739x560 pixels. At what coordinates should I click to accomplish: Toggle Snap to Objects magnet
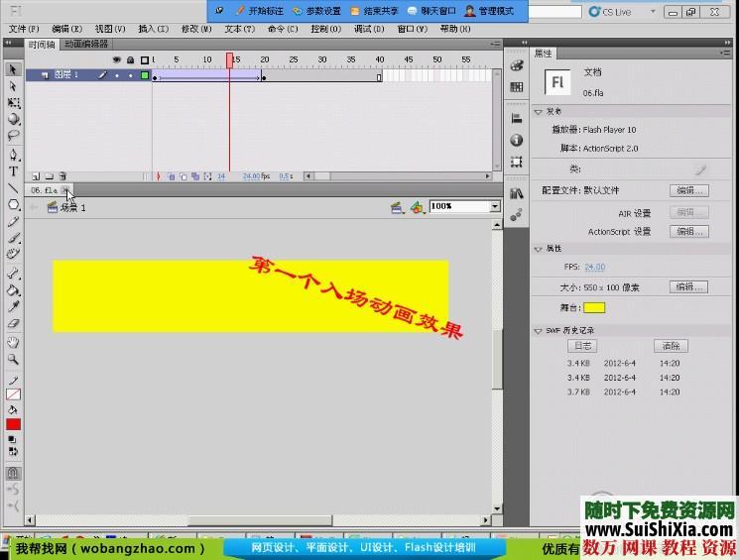tap(14, 474)
